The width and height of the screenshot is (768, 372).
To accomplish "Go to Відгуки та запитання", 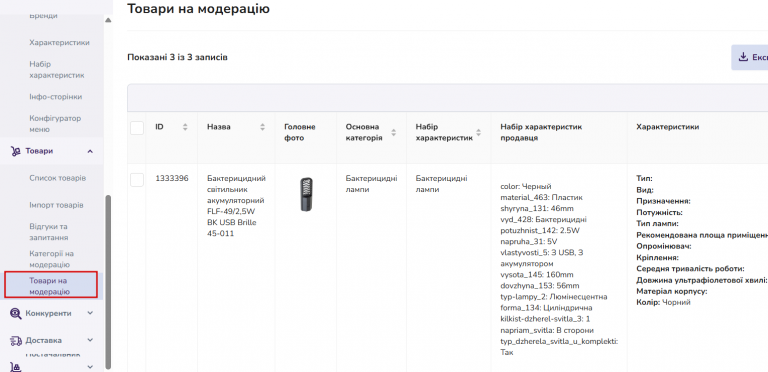I will tap(48, 232).
